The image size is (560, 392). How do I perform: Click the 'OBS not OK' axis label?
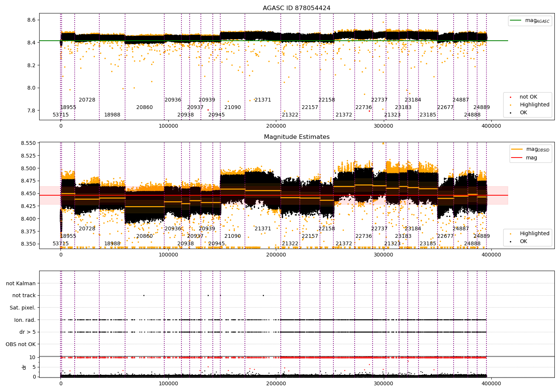(21, 344)
